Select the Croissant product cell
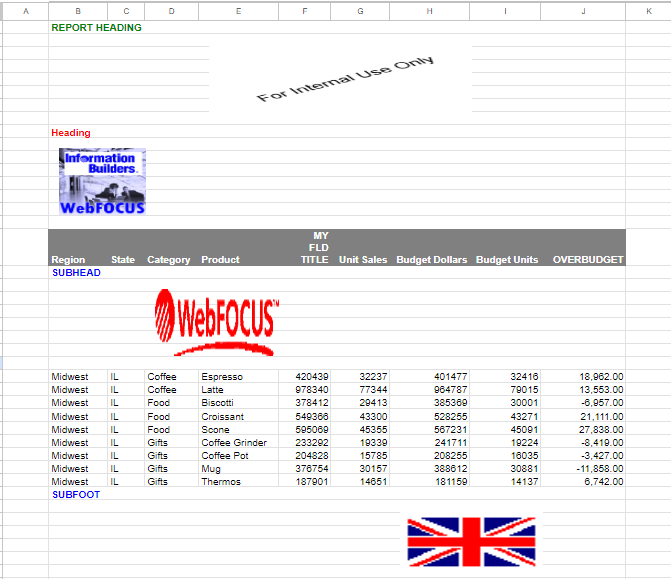This screenshot has width=671, height=579. tap(238, 416)
